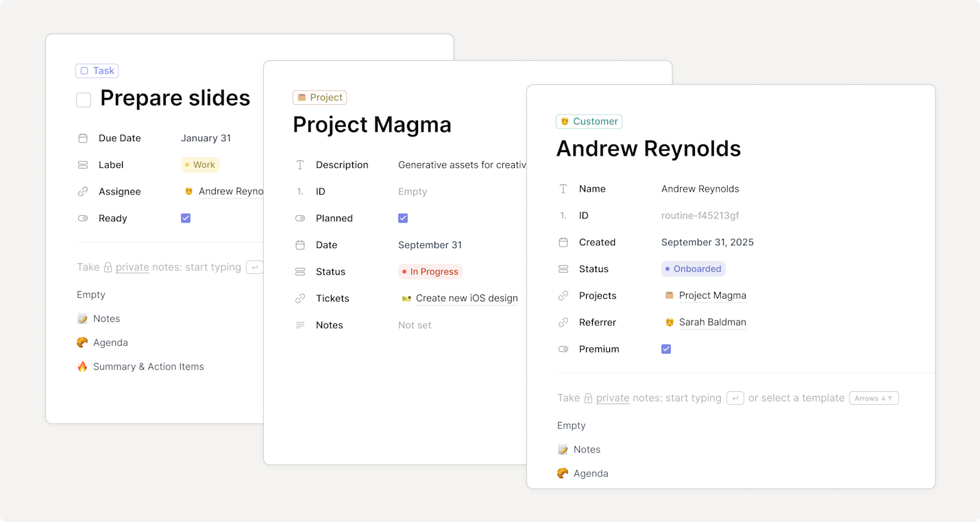The image size is (980, 522).
Task: Click the Project Magma card title
Action: (x=372, y=125)
